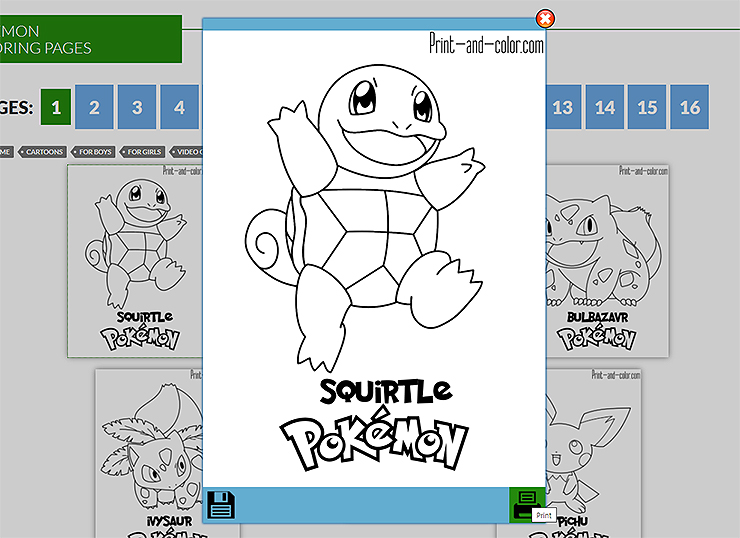This screenshot has height=538, width=740.
Task: Select the Bulbasaur thumbnail in background
Action: coord(607,261)
